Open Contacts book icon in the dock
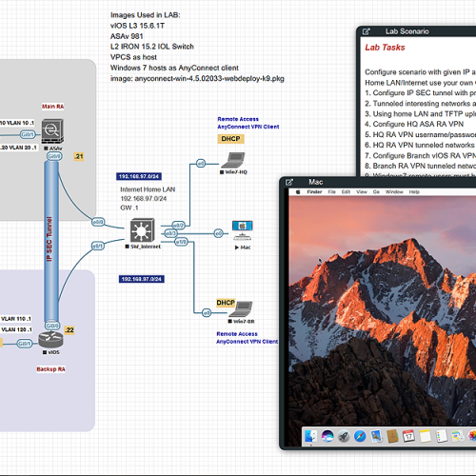Image resolution: width=476 pixels, height=476 pixels. 392,436
